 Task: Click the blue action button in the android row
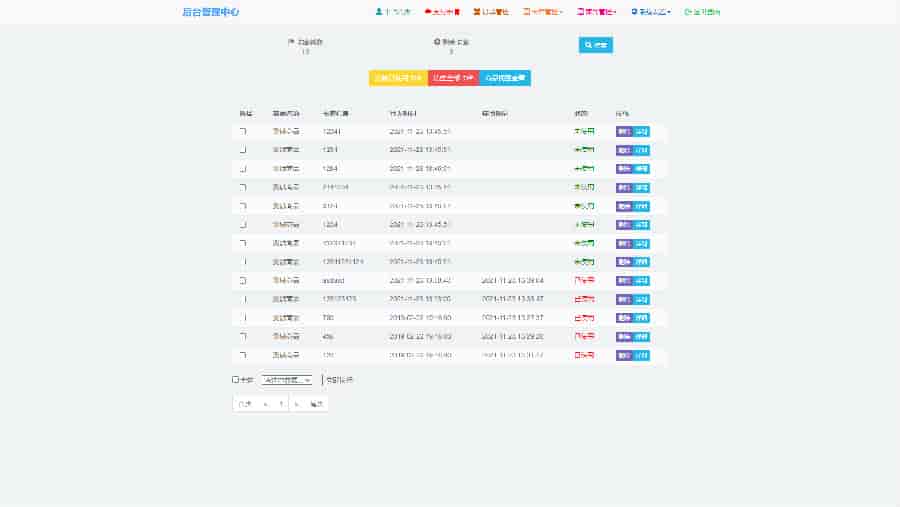[641, 280]
